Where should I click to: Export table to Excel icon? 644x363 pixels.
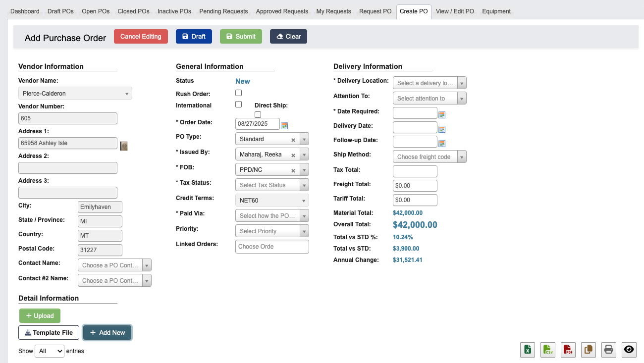coord(528,350)
